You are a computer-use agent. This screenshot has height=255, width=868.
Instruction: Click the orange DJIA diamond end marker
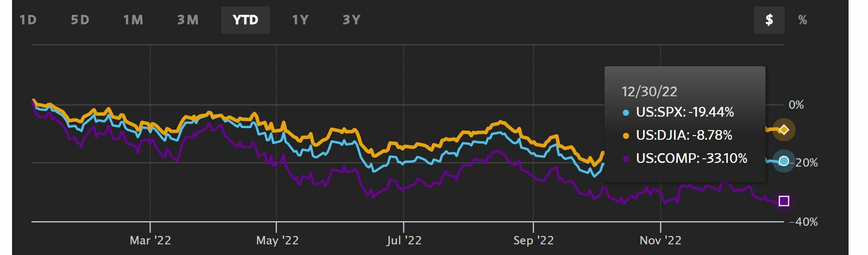(784, 130)
